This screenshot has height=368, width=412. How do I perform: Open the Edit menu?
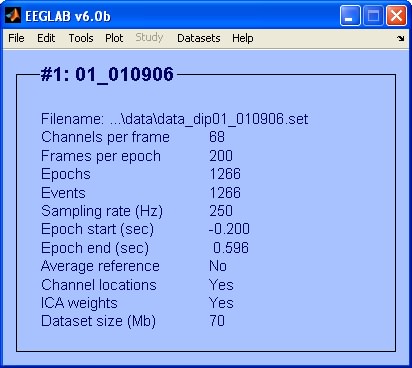(46, 38)
